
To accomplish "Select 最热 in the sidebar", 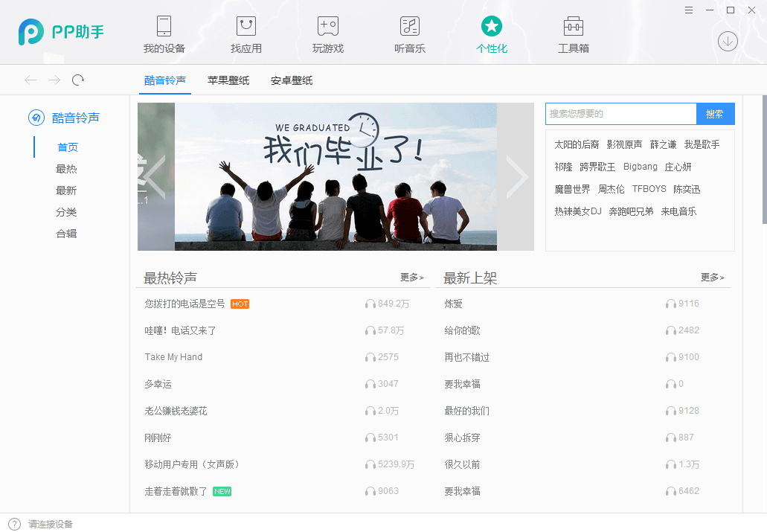I will tap(66, 169).
